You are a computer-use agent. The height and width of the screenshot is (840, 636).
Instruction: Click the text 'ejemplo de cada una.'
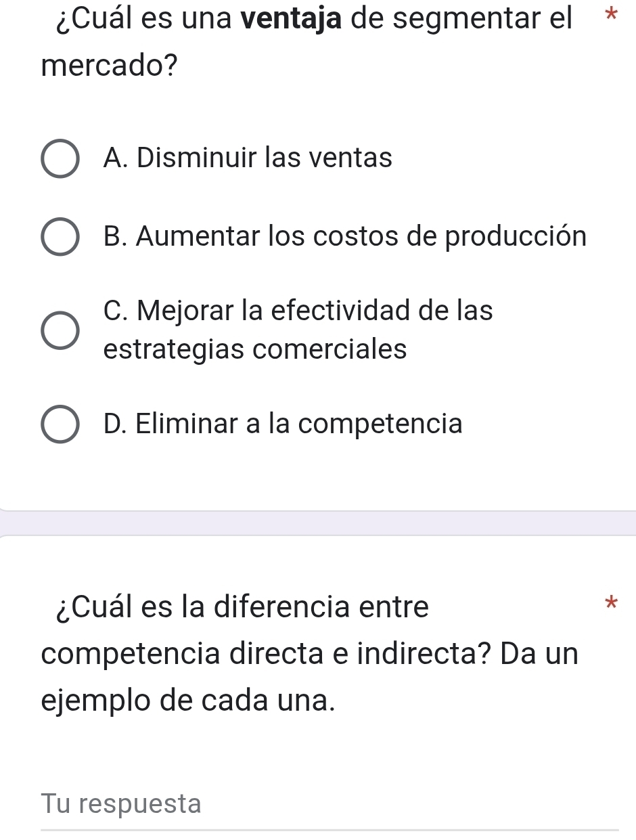pyautogui.click(x=188, y=701)
